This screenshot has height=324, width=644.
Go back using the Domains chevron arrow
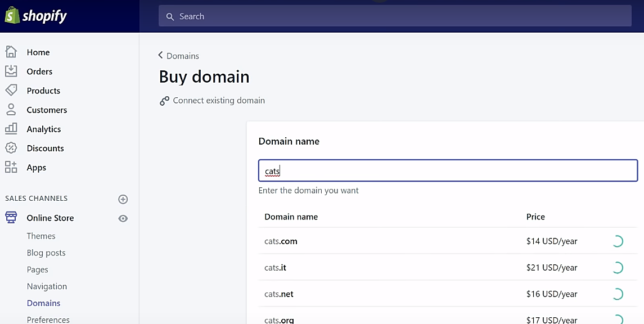160,55
